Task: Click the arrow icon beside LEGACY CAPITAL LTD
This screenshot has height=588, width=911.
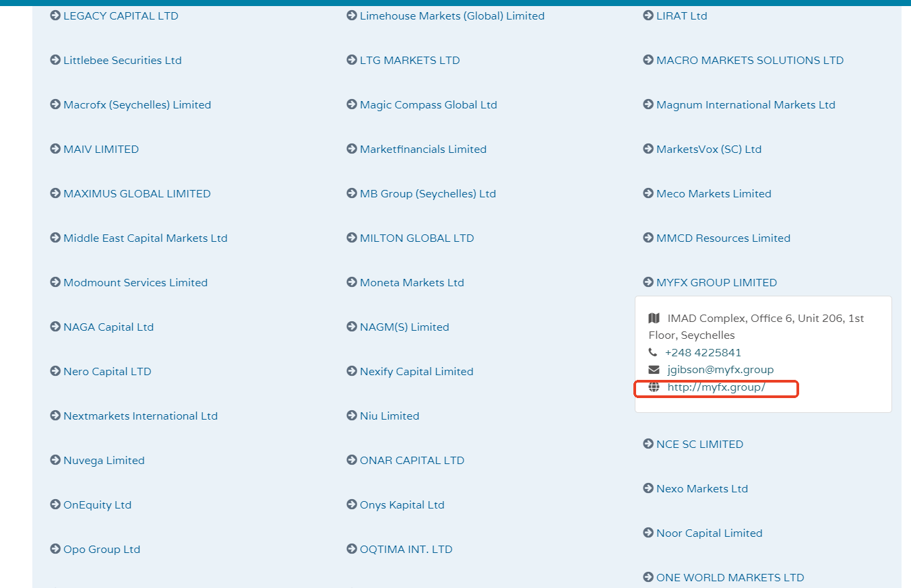Action: coord(55,15)
